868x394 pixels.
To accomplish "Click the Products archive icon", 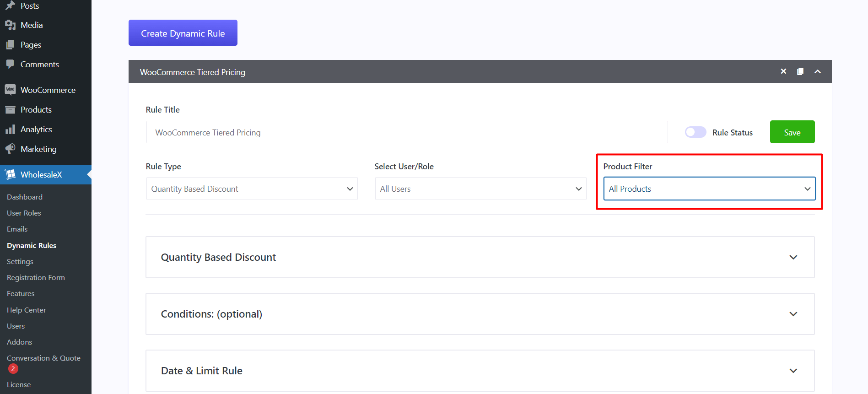I will (10, 110).
